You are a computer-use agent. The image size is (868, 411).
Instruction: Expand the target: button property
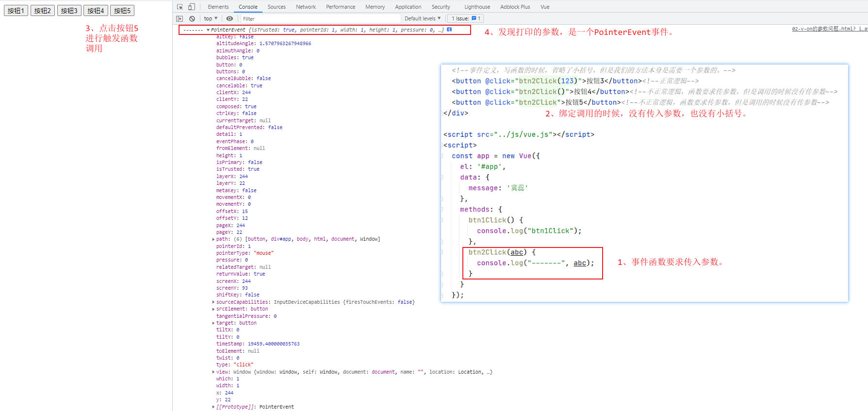point(213,323)
